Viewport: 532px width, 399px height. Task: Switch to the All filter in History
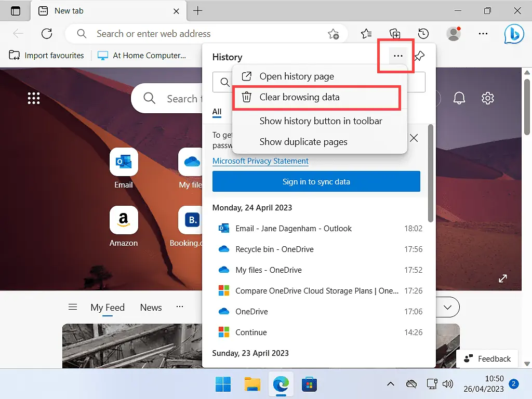click(x=217, y=112)
